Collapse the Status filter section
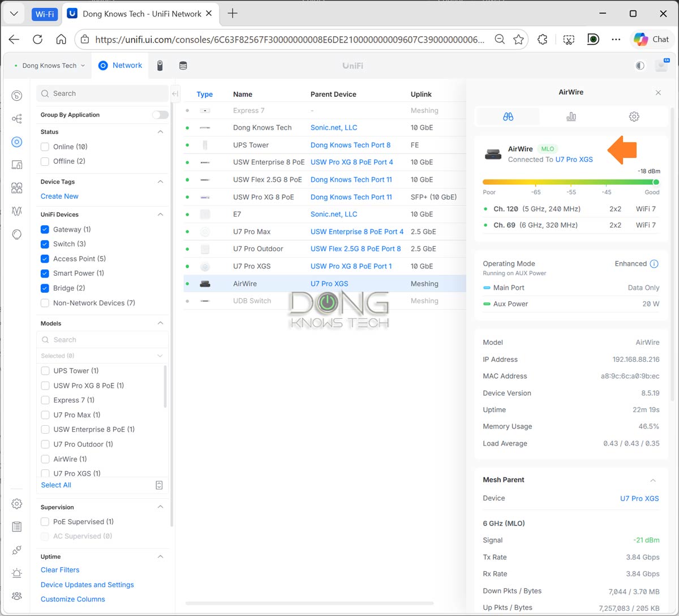Image resolution: width=679 pixels, height=616 pixels. pyautogui.click(x=161, y=132)
